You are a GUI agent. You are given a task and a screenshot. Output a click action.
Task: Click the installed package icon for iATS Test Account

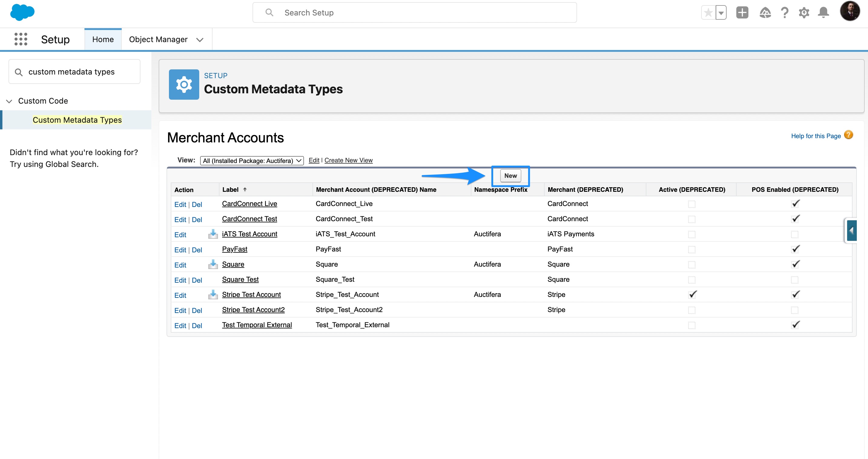coord(213,234)
